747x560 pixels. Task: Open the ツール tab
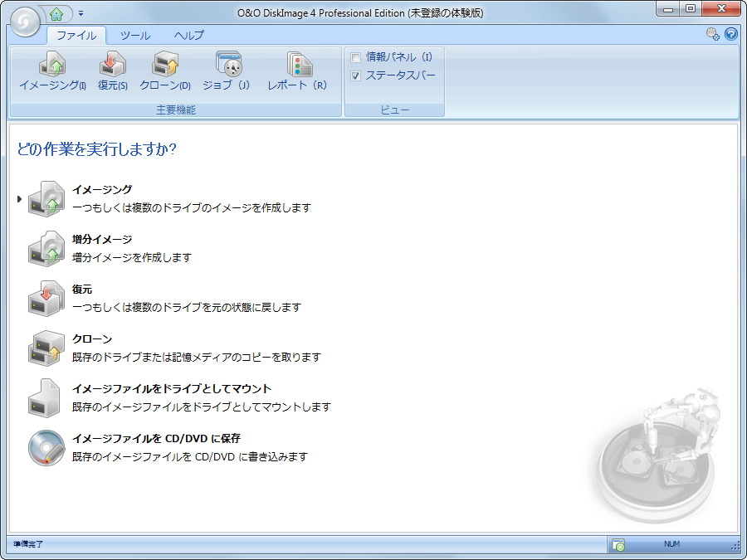point(135,35)
